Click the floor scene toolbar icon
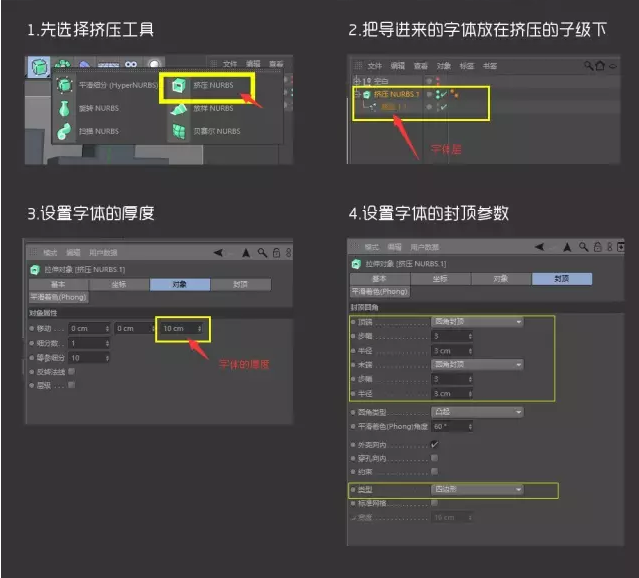639x578 pixels. tap(108, 64)
